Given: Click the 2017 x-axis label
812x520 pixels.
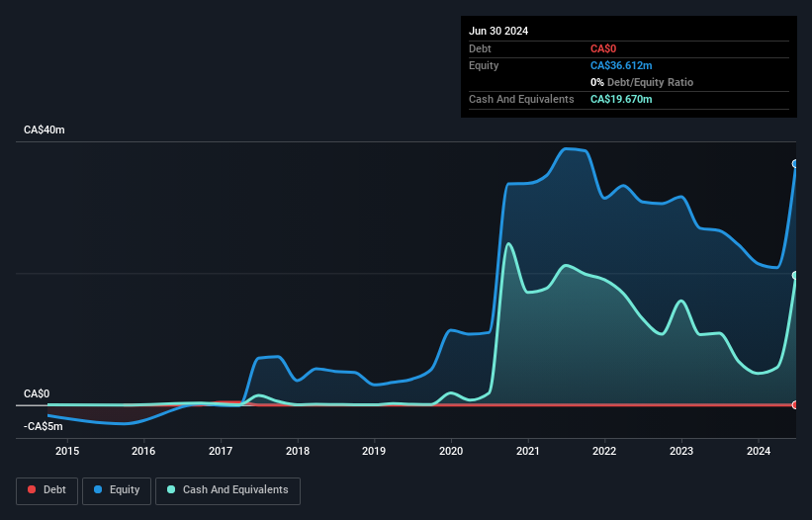Looking at the screenshot, I should click(x=221, y=451).
